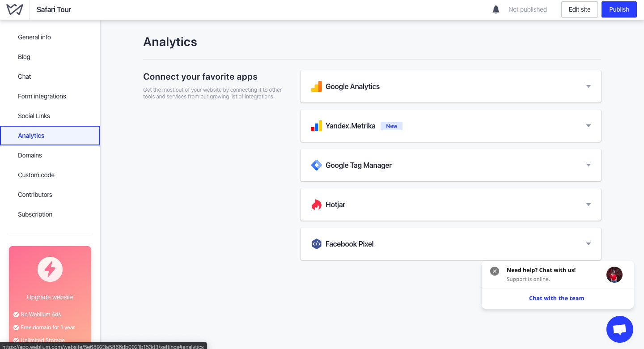Viewport: 644px width, 349px height.
Task: Expand the Google Analytics panel arrow
Action: 589,86
